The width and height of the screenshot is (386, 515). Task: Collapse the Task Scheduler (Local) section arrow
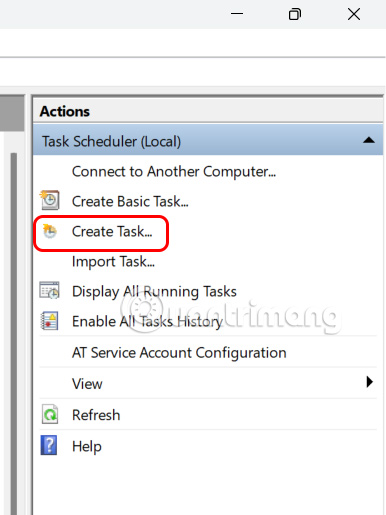tap(369, 140)
